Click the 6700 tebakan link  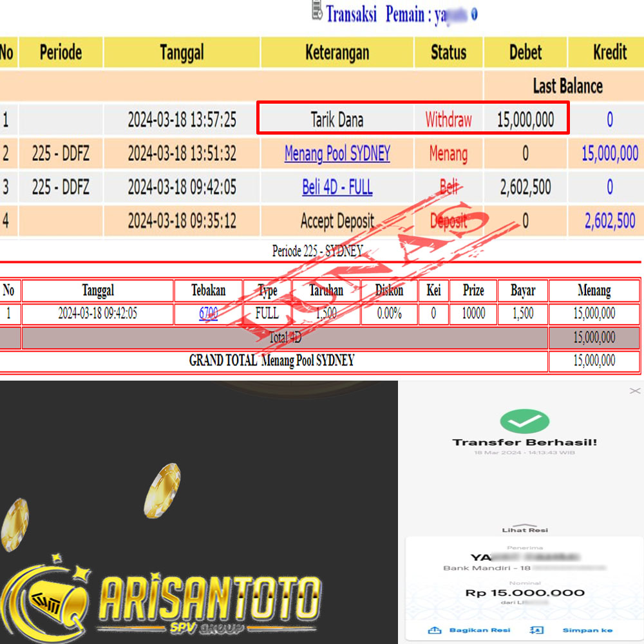(x=208, y=314)
